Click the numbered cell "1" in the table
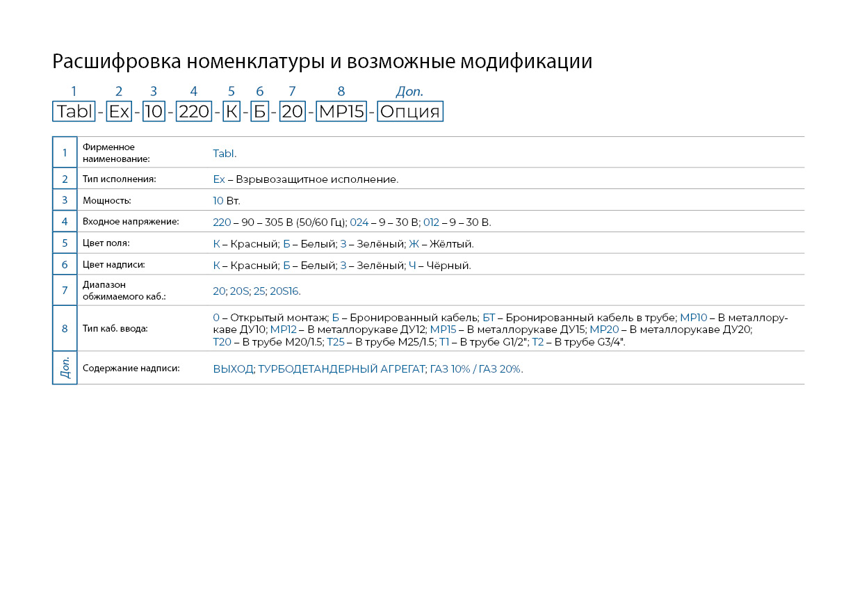The height and width of the screenshot is (616, 862). tap(65, 153)
